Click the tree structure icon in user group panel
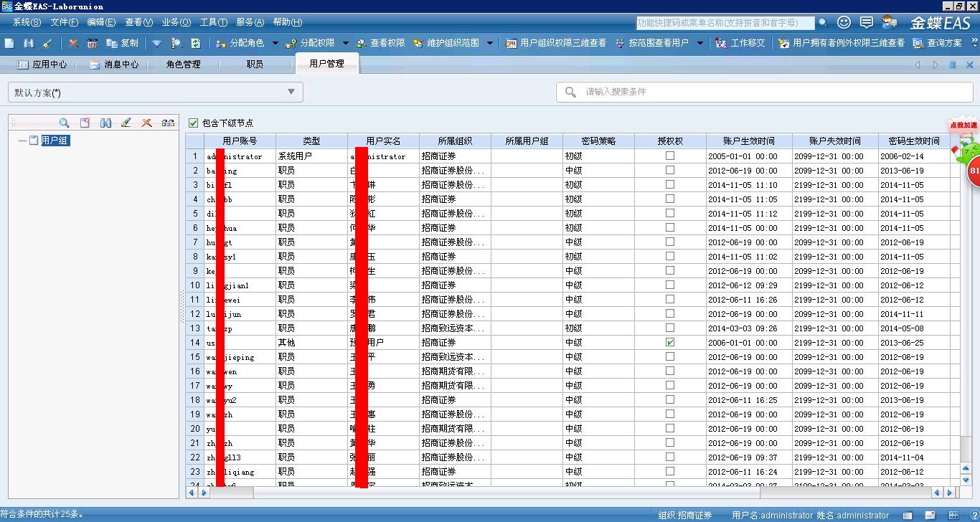Image resolution: width=980 pixels, height=522 pixels. tap(168, 123)
